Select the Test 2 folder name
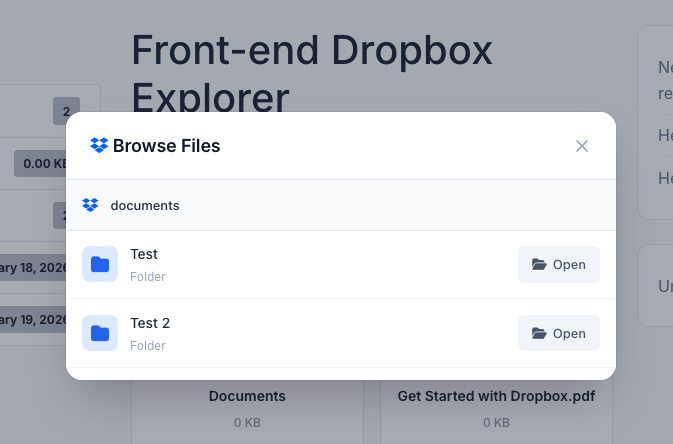 click(x=150, y=323)
